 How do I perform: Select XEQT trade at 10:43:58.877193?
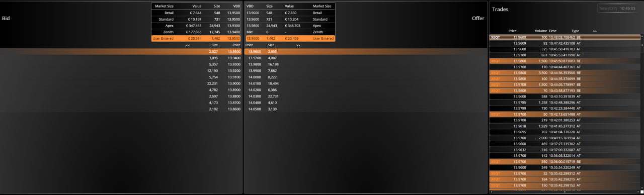click(x=565, y=90)
